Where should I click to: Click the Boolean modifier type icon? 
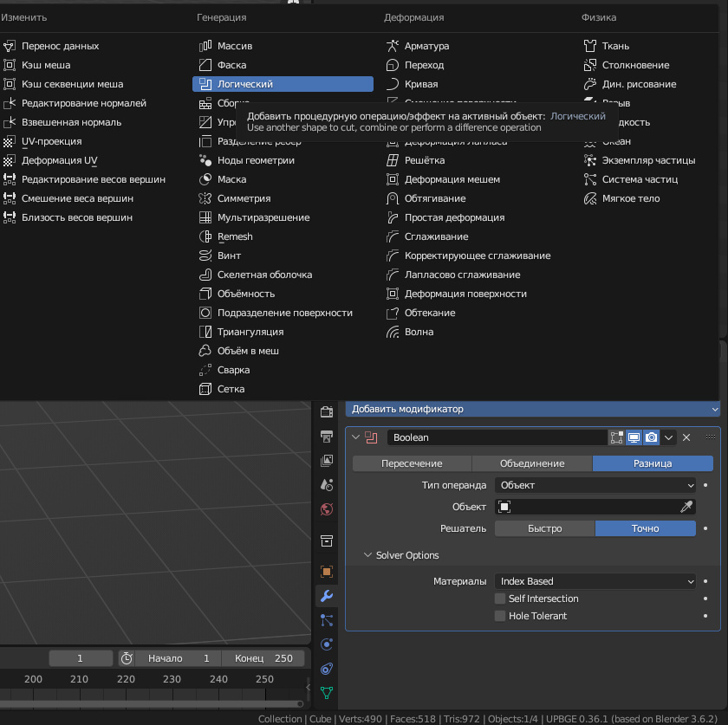(x=371, y=437)
